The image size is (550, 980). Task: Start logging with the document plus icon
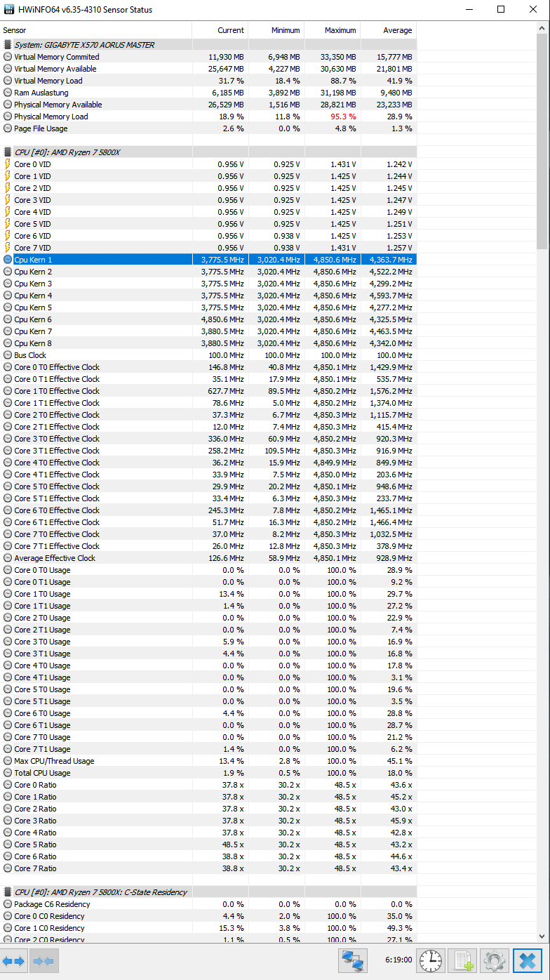tap(462, 960)
